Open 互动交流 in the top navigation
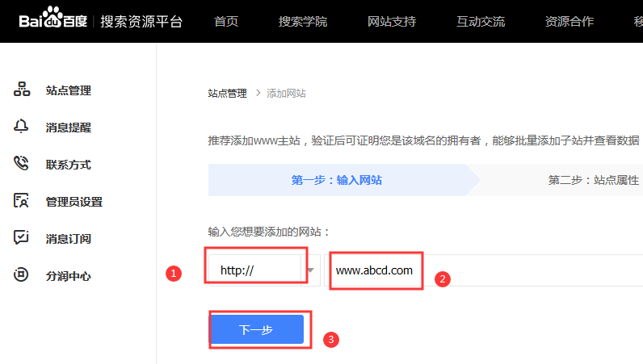The width and height of the screenshot is (643, 364). pos(480,21)
